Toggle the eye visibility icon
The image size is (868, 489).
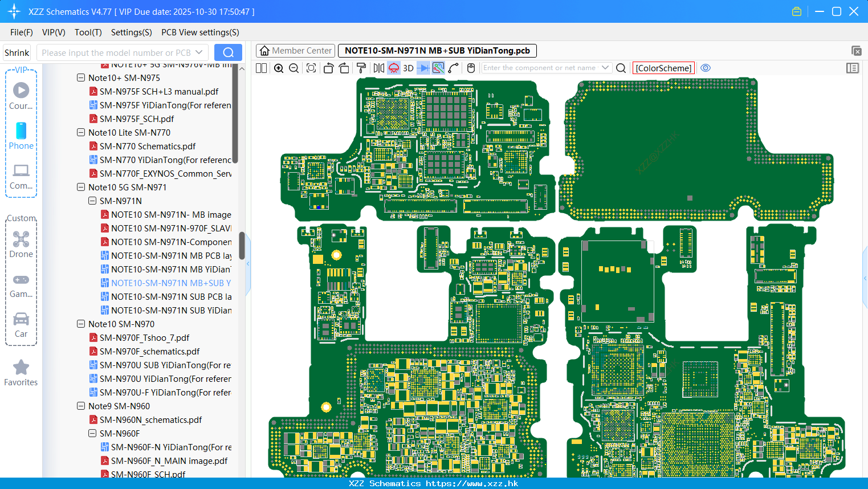[706, 68]
